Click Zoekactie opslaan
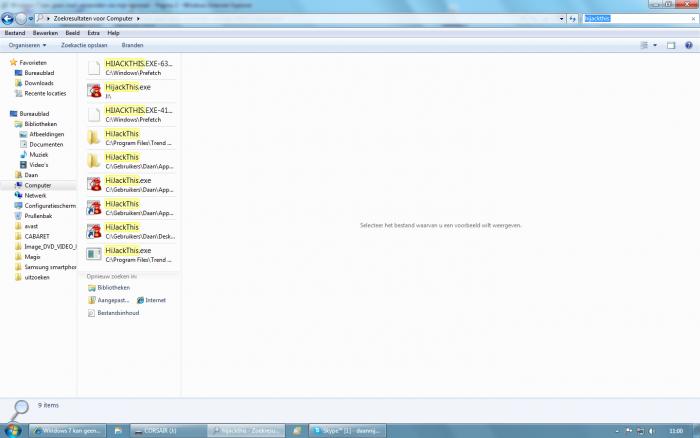Screen dimensions: 700x438 tap(84, 45)
